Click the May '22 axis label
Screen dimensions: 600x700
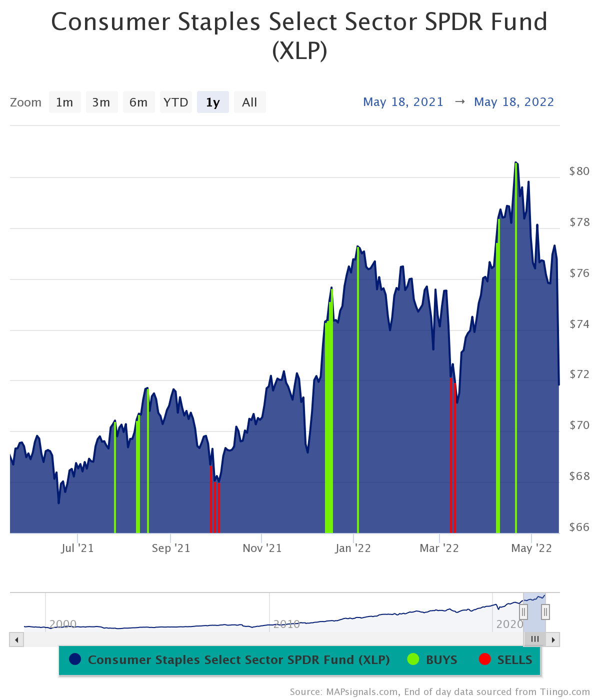pos(531,548)
